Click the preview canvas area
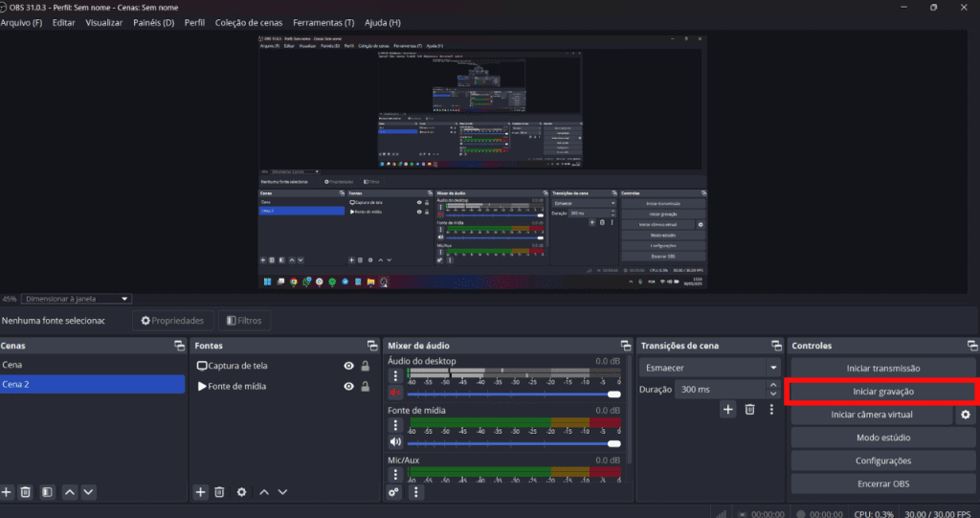 pyautogui.click(x=482, y=162)
